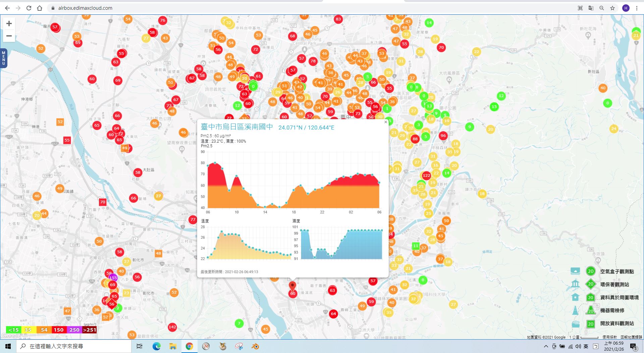Bookmark this page with the star icon
This screenshot has height=353, width=644.
pos(612,8)
